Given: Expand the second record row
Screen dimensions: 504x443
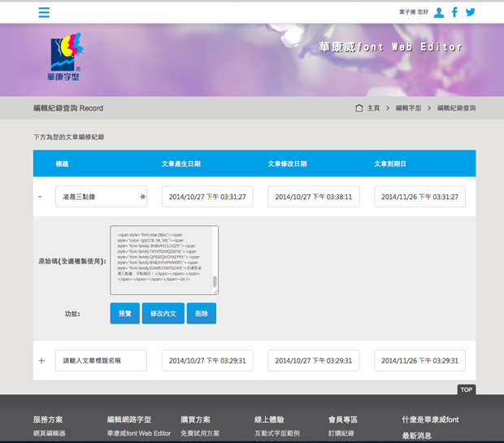Looking at the screenshot, I should tap(41, 360).
